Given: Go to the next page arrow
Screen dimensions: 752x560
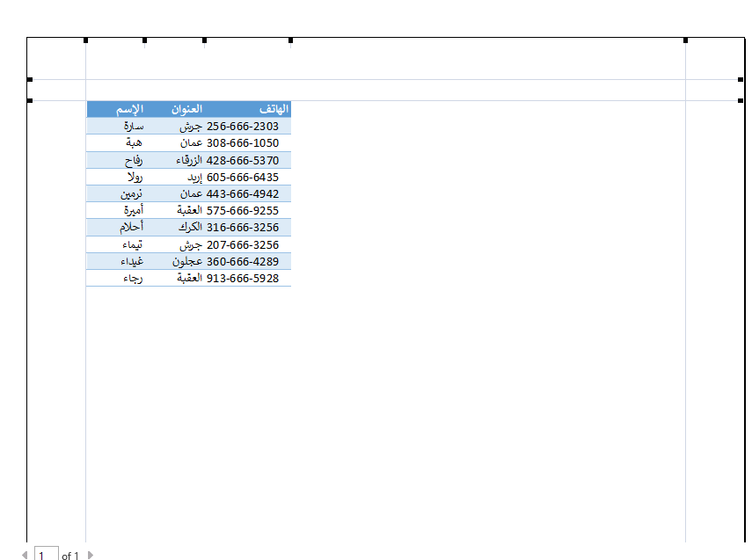Looking at the screenshot, I should pyautogui.click(x=91, y=555).
